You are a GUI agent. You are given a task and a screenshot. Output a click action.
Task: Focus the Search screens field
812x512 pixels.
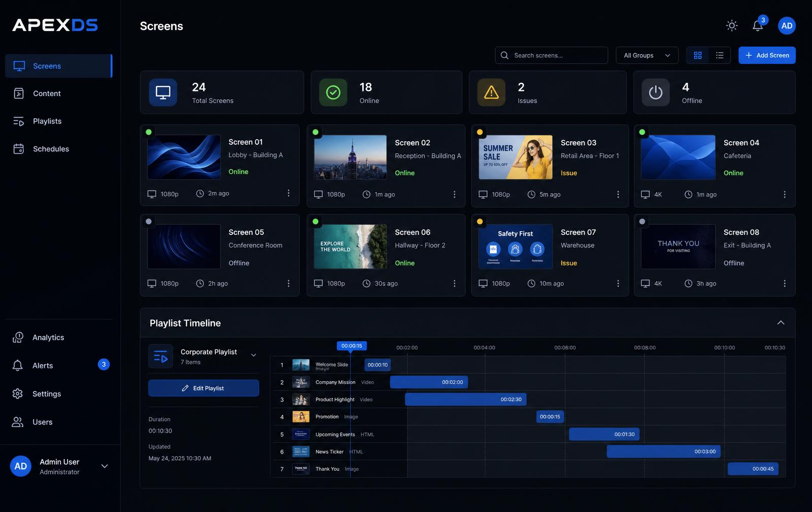(551, 55)
